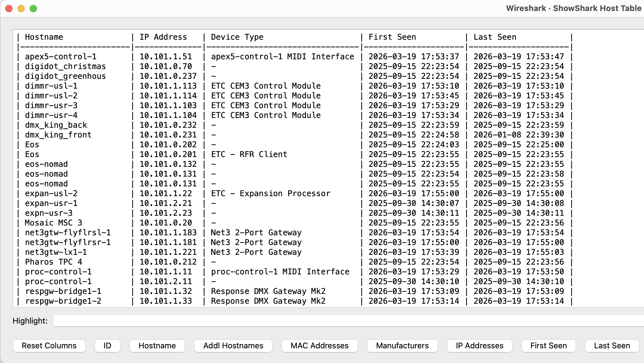Viewport: 644px width, 363px height.
Task: Click the First Seen column header text
Action: click(x=392, y=37)
